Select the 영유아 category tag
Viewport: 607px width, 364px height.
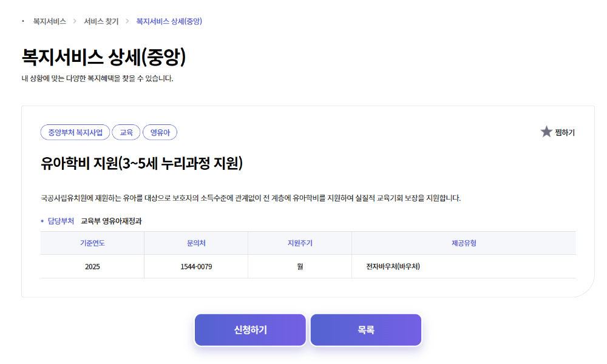click(161, 132)
